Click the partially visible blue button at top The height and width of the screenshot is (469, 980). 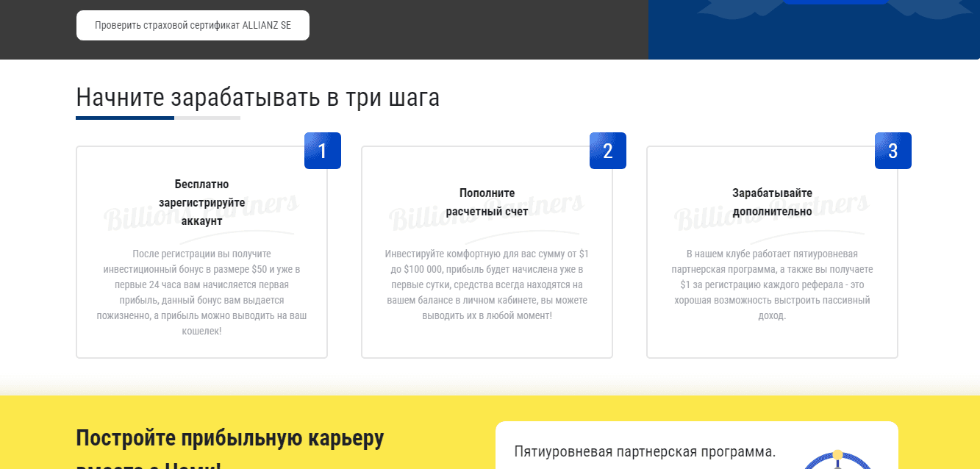836,2
